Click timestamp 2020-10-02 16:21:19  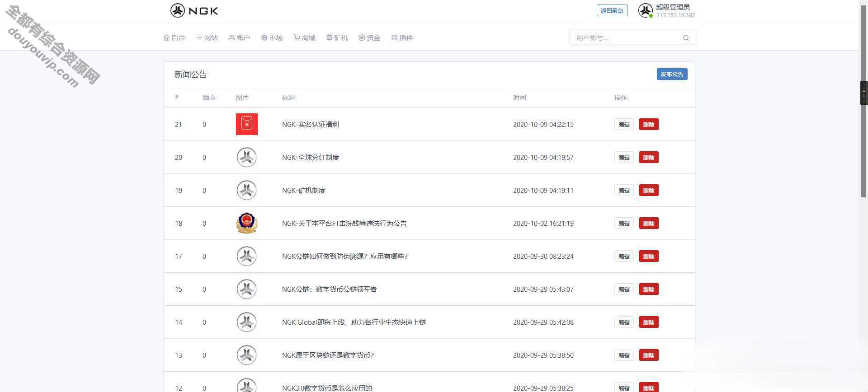click(x=543, y=223)
